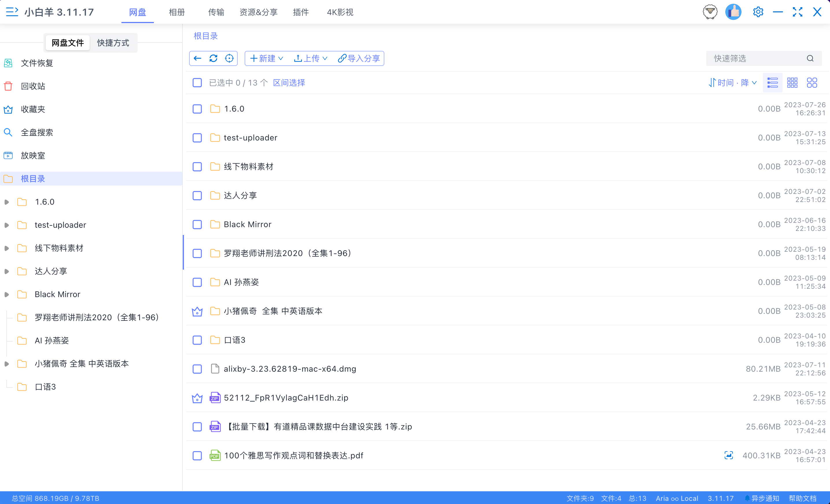The height and width of the screenshot is (504, 830).
Task: Open 文件恢复 in the sidebar
Action: point(37,63)
